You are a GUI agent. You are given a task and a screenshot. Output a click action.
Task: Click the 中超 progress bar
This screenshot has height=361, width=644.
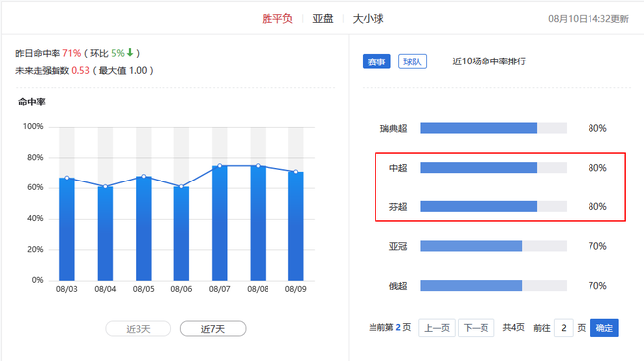[x=493, y=167]
